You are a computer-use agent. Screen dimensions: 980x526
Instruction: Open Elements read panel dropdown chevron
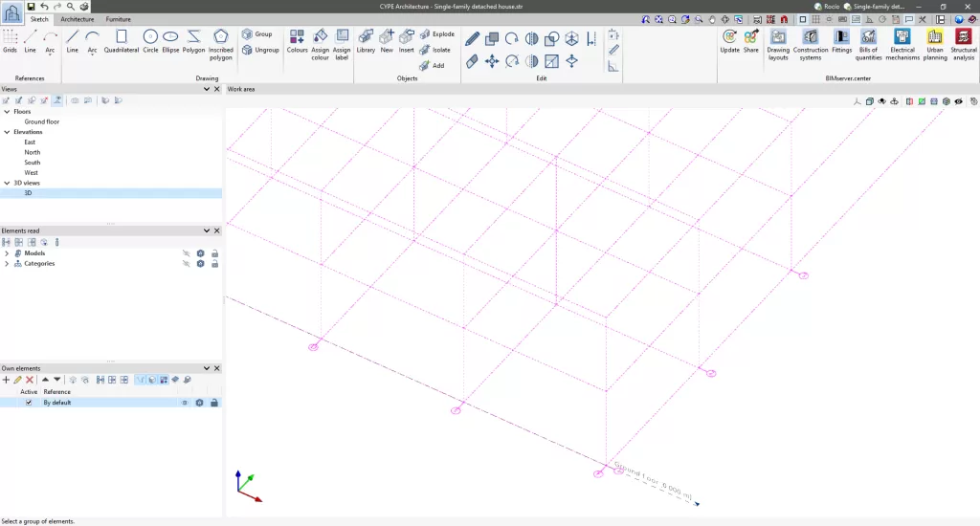[207, 231]
